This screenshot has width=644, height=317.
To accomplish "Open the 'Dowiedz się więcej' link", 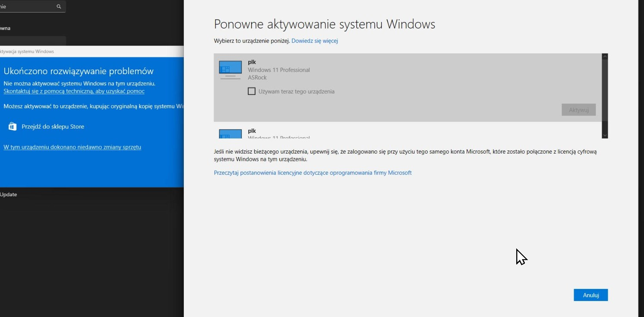I will [x=315, y=41].
